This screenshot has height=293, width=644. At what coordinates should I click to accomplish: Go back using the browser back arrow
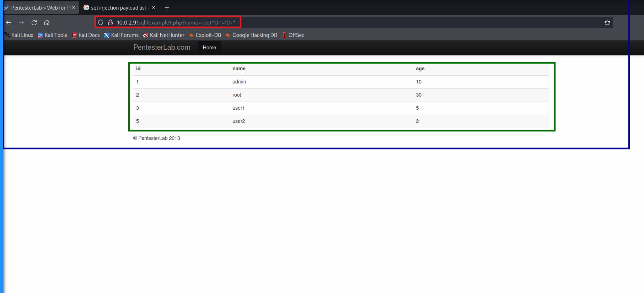click(x=9, y=22)
